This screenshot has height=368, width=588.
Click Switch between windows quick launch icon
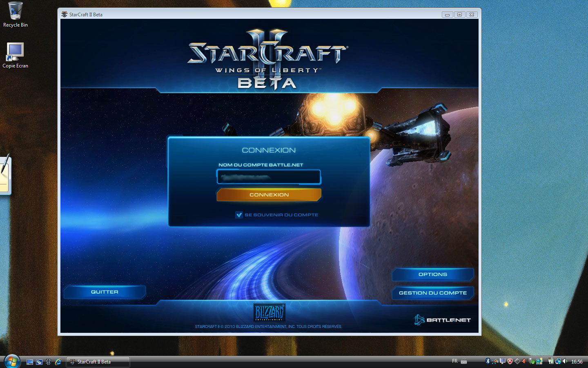[39, 362]
